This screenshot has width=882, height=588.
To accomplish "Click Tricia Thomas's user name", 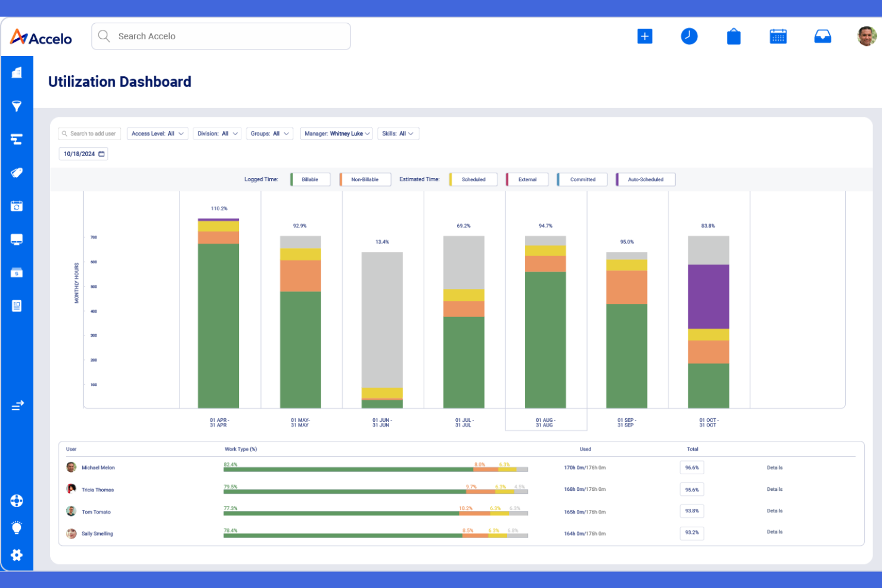I will (98, 490).
